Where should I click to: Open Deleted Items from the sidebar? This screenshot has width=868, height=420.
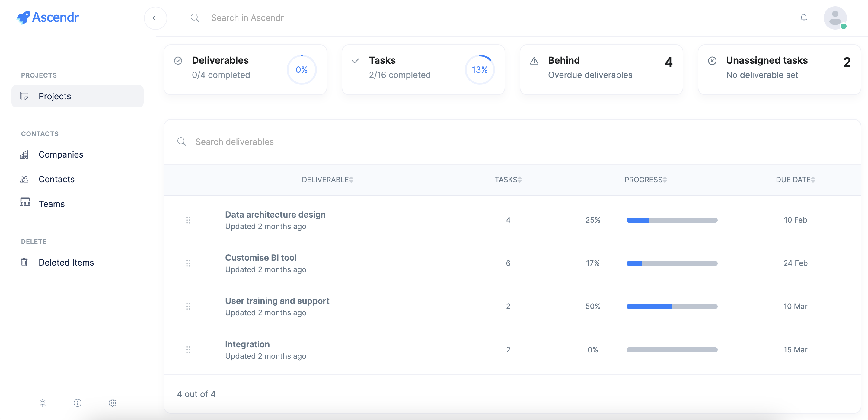[66, 262]
